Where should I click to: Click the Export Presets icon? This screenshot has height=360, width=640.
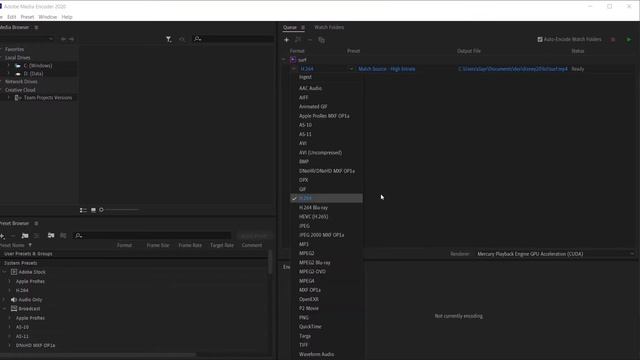(x=63, y=236)
